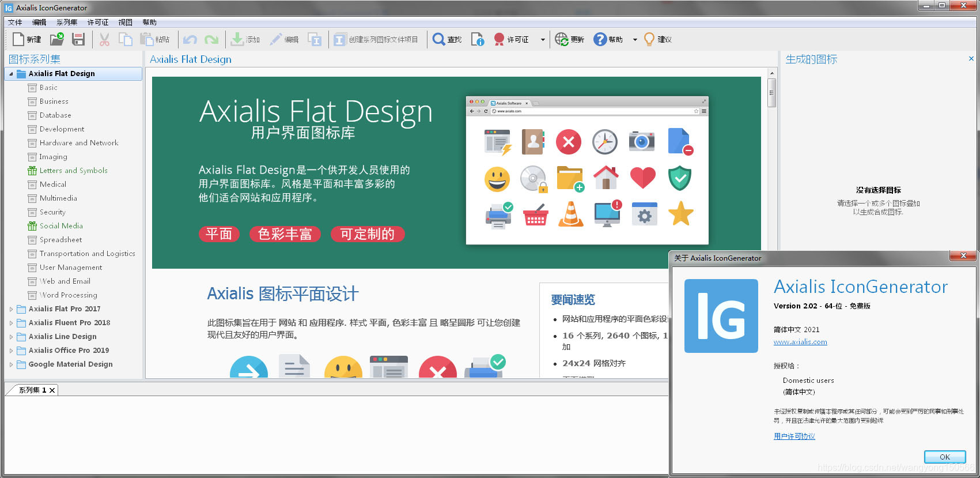
Task: Close the 生成的图标 panel
Action: point(971,58)
